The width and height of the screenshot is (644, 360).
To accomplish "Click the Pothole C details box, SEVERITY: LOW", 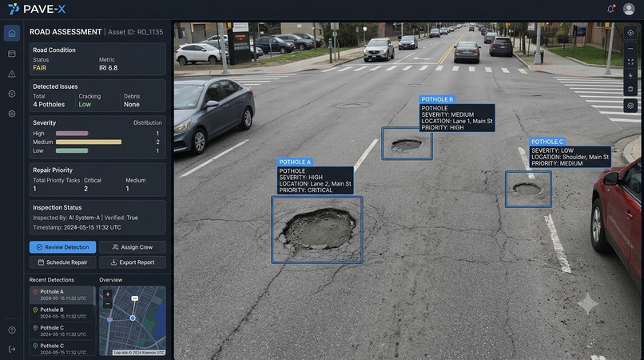I will (x=570, y=157).
